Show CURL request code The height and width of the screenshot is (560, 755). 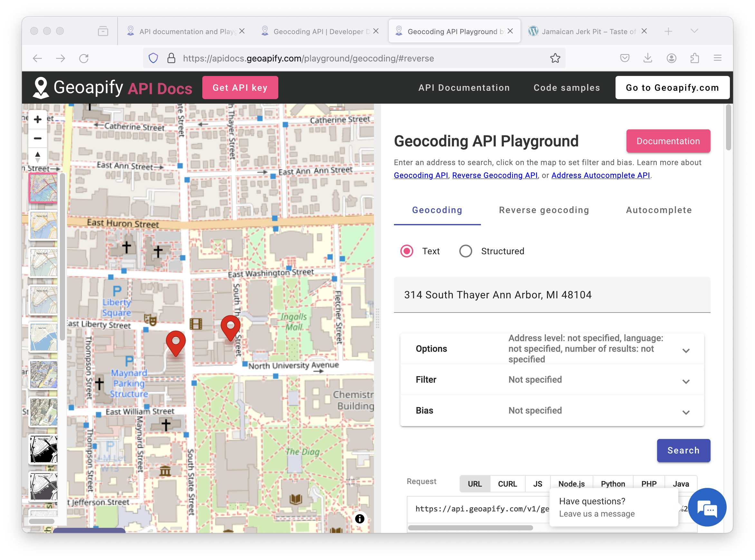coord(507,484)
